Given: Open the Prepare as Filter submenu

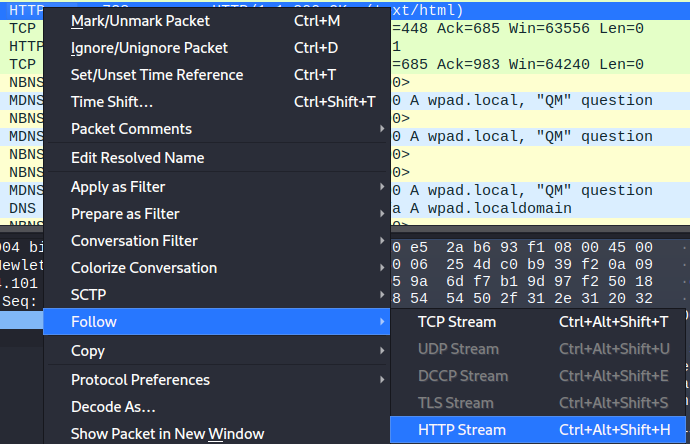Looking at the screenshot, I should [x=125, y=214].
